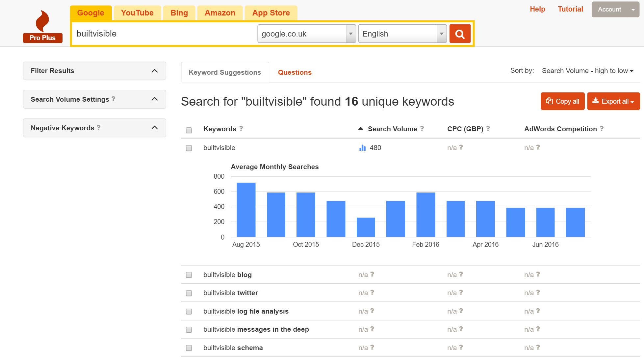The image size is (644, 358).
Task: Click AdWords n/a help icon in builtvisible row
Action: tap(538, 147)
